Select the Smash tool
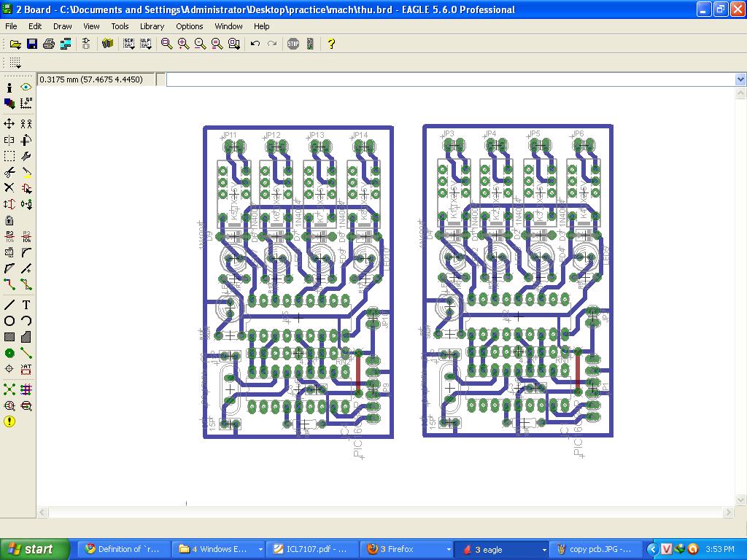This screenshot has width=747, height=560. pos(9,252)
